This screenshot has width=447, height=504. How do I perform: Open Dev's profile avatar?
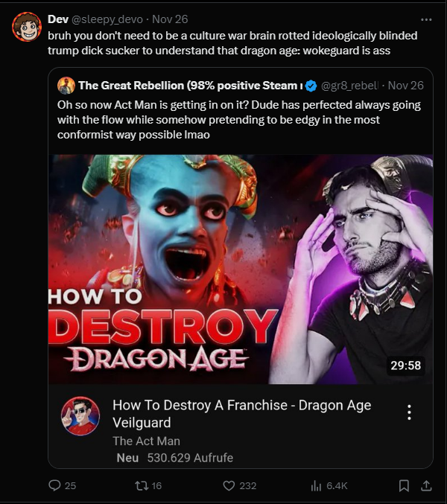(27, 27)
